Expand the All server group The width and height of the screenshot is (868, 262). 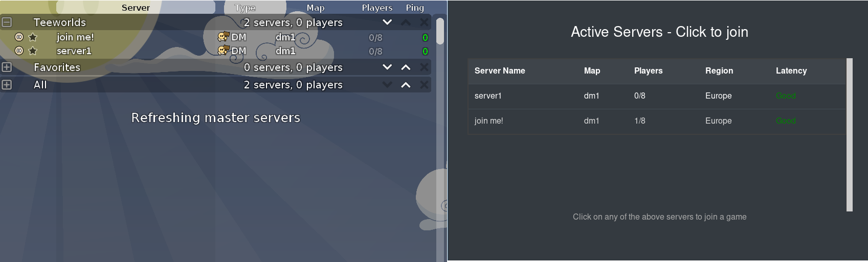point(7,85)
